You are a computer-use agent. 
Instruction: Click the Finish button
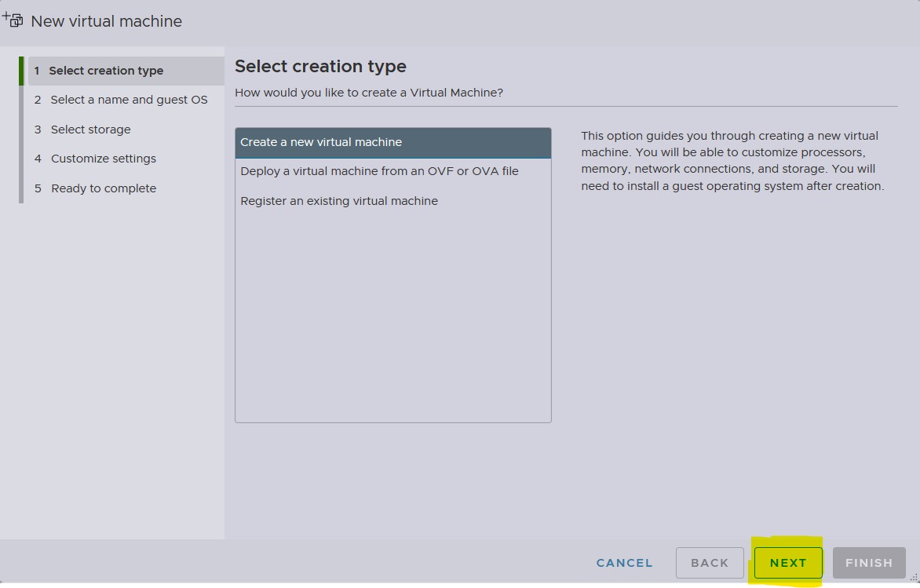869,563
